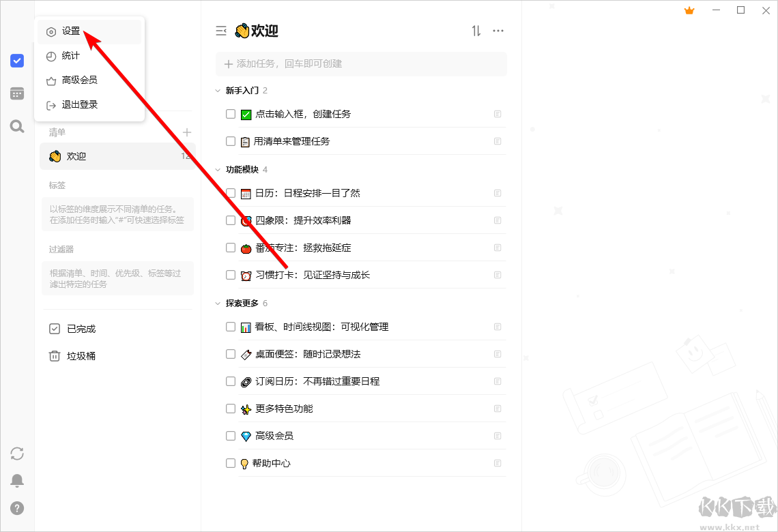Complete the 番茄专注：拯救拖延症 task
The width and height of the screenshot is (778, 532).
coord(230,248)
